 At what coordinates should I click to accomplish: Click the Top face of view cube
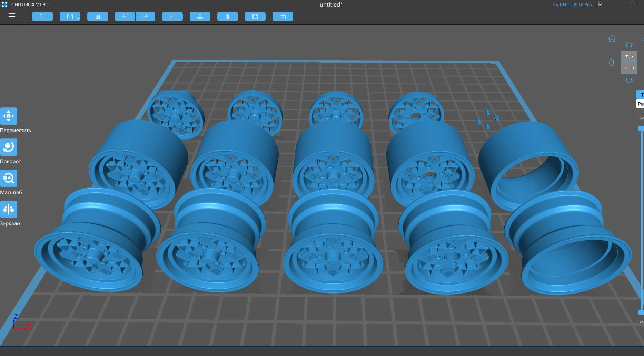[629, 56]
